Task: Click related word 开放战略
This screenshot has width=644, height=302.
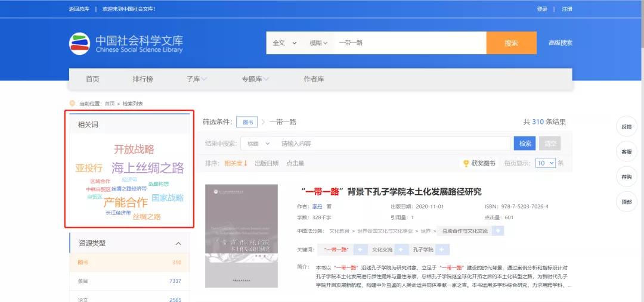Action: [134, 149]
